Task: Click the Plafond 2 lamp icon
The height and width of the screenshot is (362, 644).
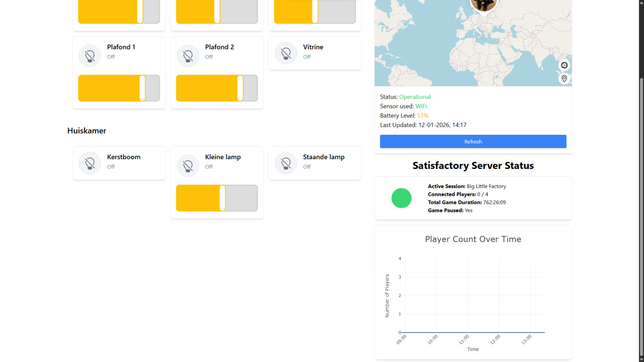Action: click(188, 56)
